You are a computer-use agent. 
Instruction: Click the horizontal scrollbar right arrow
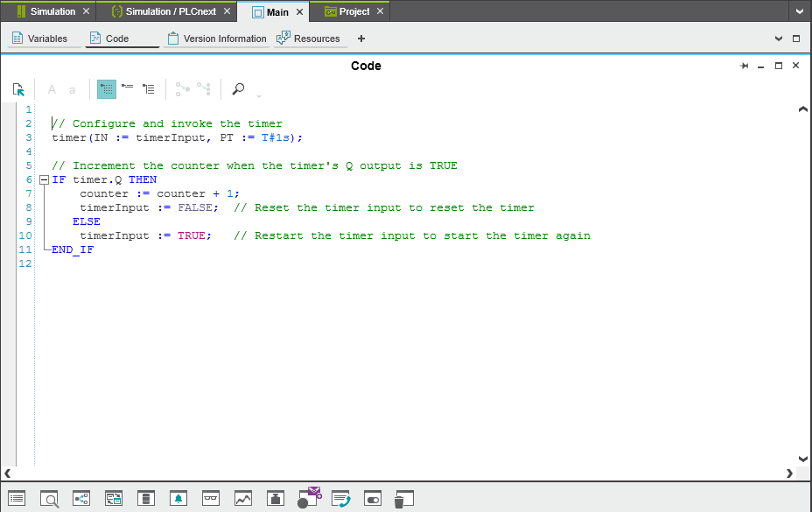(x=789, y=473)
